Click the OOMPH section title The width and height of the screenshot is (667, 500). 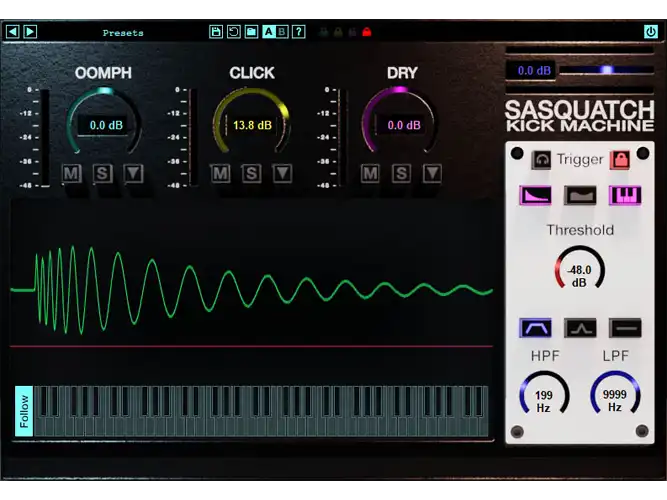coord(103,73)
